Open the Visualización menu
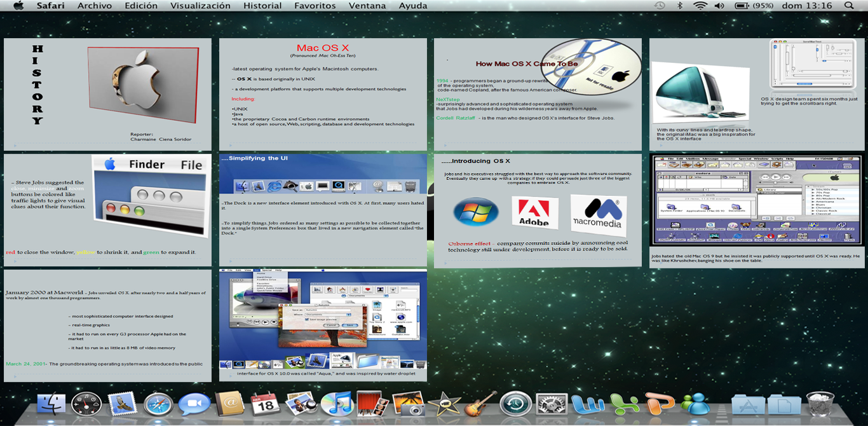The width and height of the screenshot is (868, 426). [201, 6]
